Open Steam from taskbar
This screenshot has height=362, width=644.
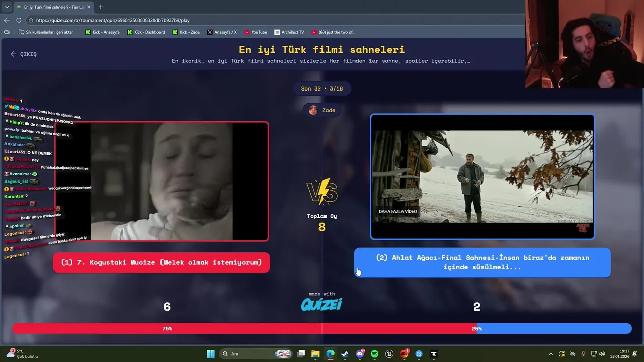coord(345,354)
